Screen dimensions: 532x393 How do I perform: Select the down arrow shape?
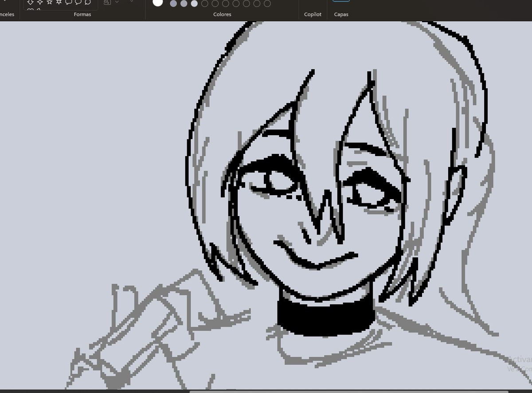[31, 2]
